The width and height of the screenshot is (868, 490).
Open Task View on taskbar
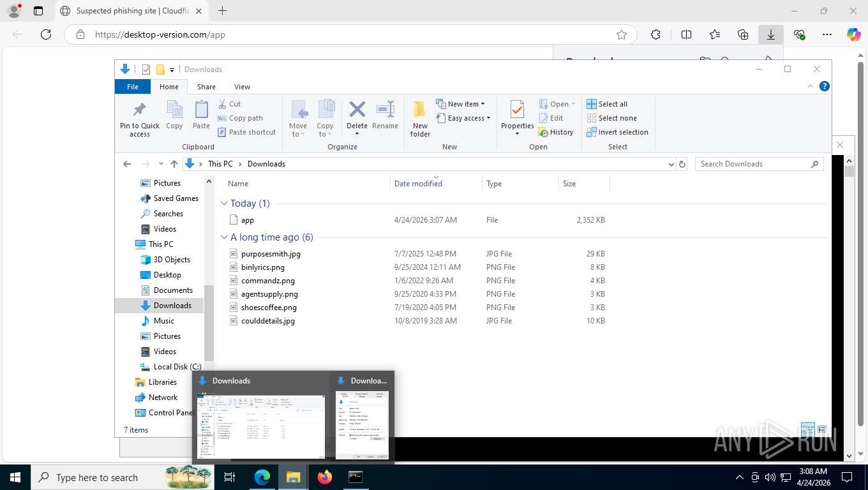(x=230, y=477)
